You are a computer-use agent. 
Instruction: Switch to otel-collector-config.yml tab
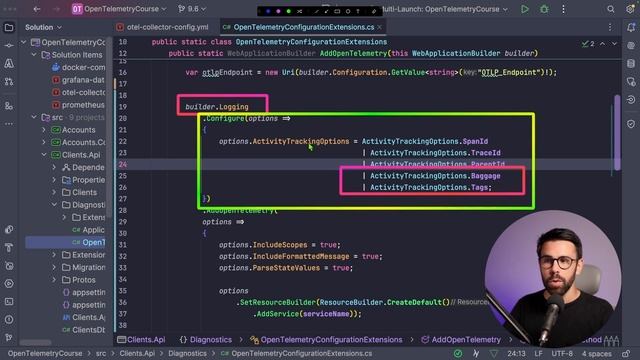pyautogui.click(x=163, y=27)
